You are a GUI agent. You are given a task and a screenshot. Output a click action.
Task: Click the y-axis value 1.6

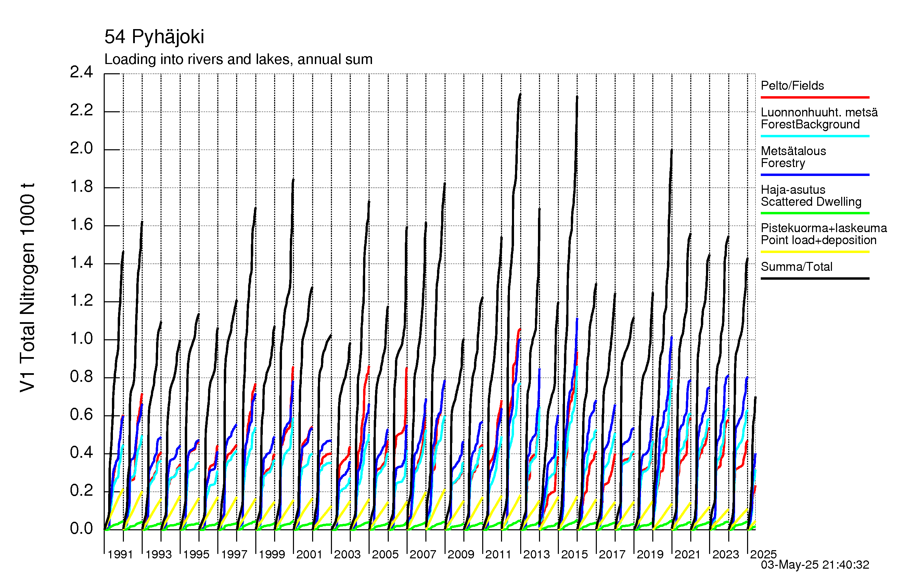[x=81, y=225]
